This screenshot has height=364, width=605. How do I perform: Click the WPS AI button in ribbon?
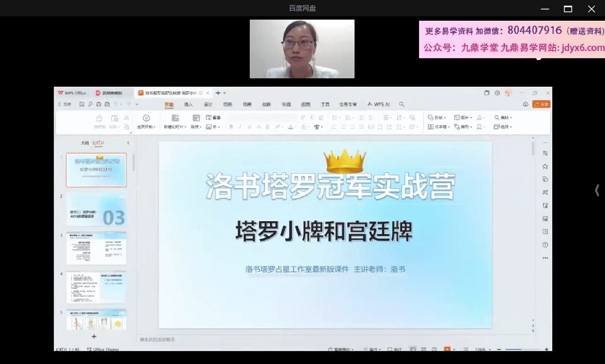(x=378, y=104)
